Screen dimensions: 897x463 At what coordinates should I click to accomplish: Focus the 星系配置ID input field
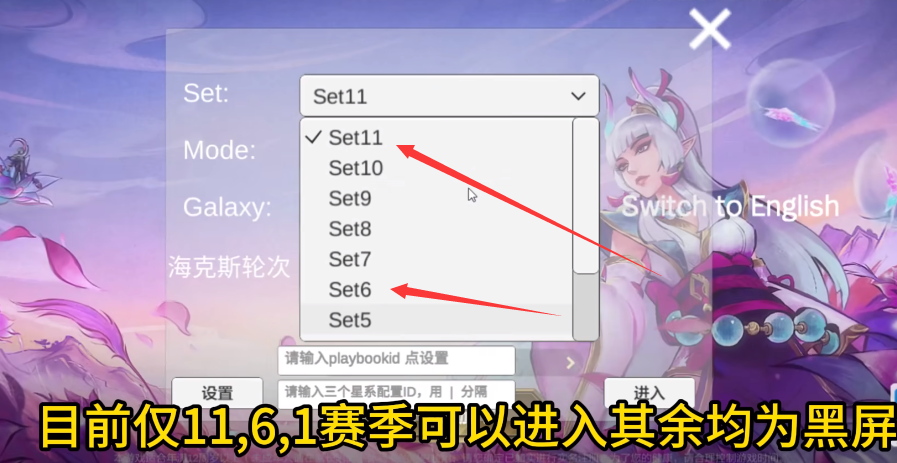click(x=396, y=393)
